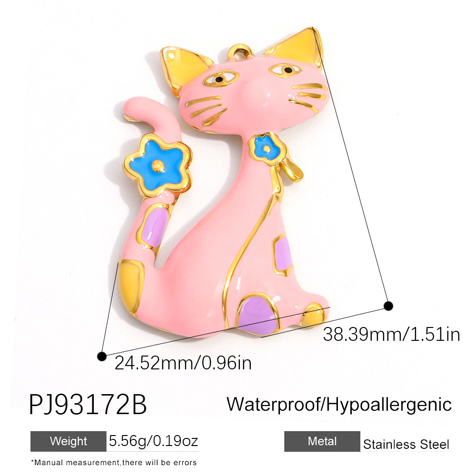Click the black dot at the height measurement end
The height and width of the screenshot is (476, 476).
point(388,306)
